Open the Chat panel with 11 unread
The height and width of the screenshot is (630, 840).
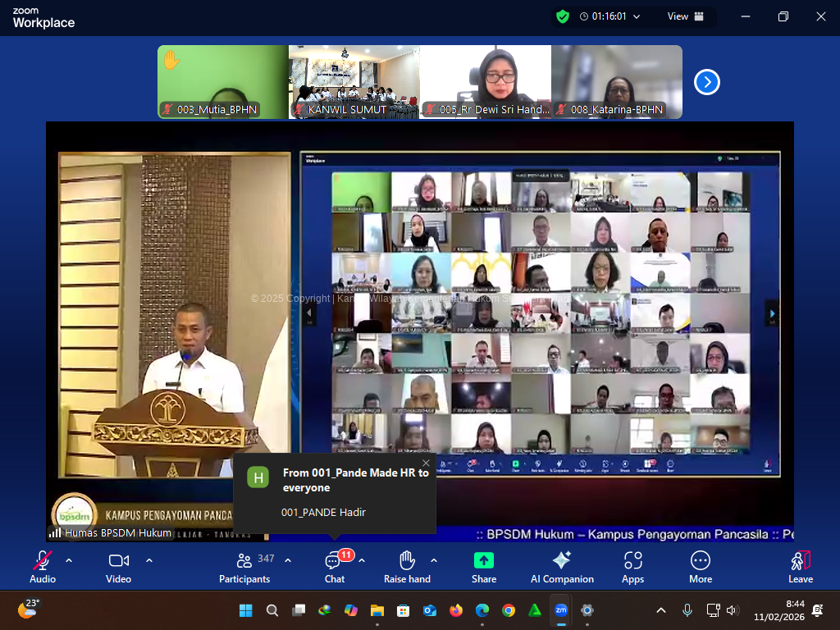coord(334,566)
